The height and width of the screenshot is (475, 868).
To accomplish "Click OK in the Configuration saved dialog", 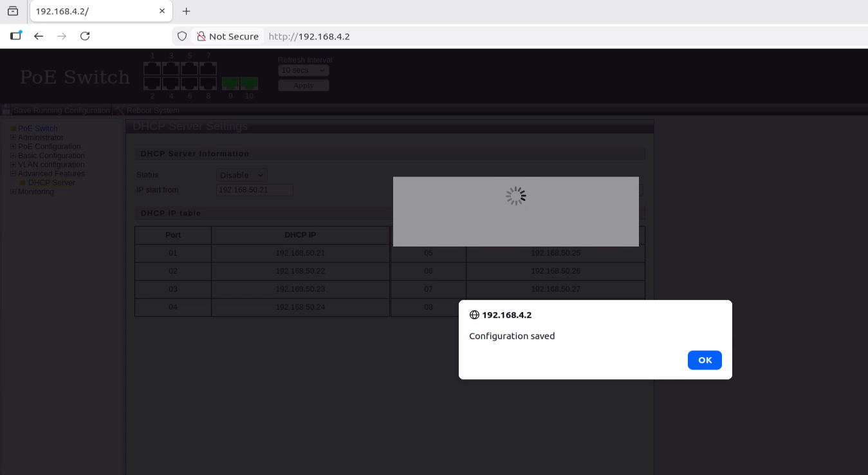I will coord(705,360).
